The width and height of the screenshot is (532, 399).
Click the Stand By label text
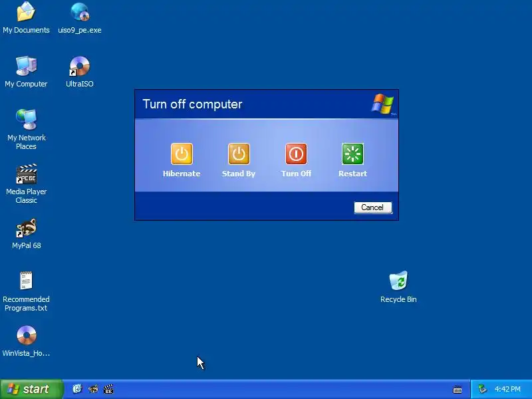pyautogui.click(x=239, y=174)
